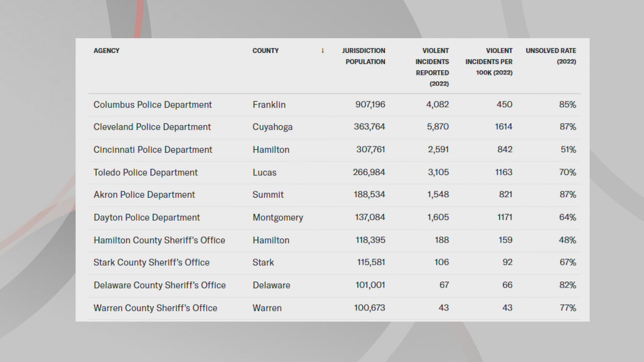Click Hamilton county in the Sheriff's Office row
Viewport: 644px width, 362px height.
(271, 240)
